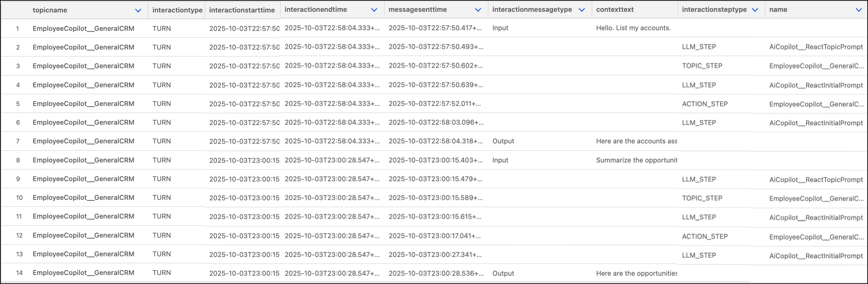
Task: Select AiCopilot__ReactInitialPrompt in row 11
Action: (x=816, y=218)
